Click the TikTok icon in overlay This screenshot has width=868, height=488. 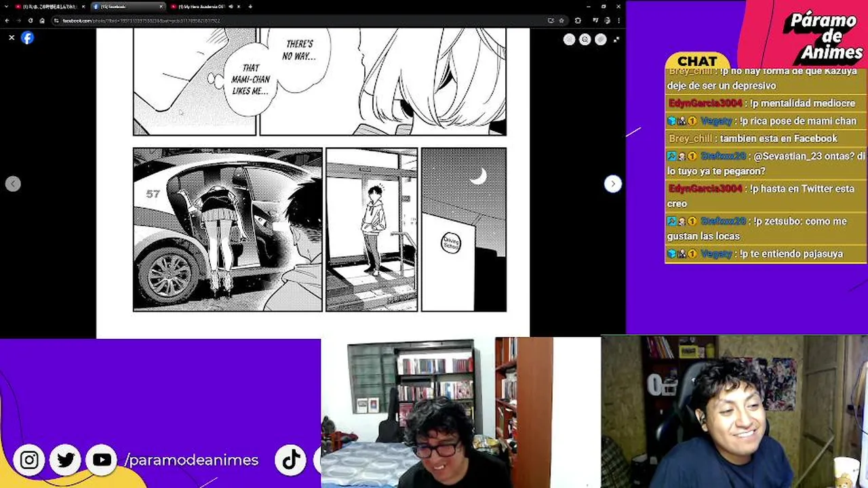tap(291, 460)
